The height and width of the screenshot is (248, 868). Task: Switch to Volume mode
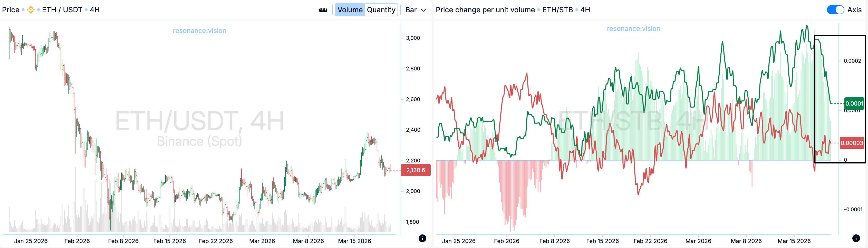click(x=350, y=10)
